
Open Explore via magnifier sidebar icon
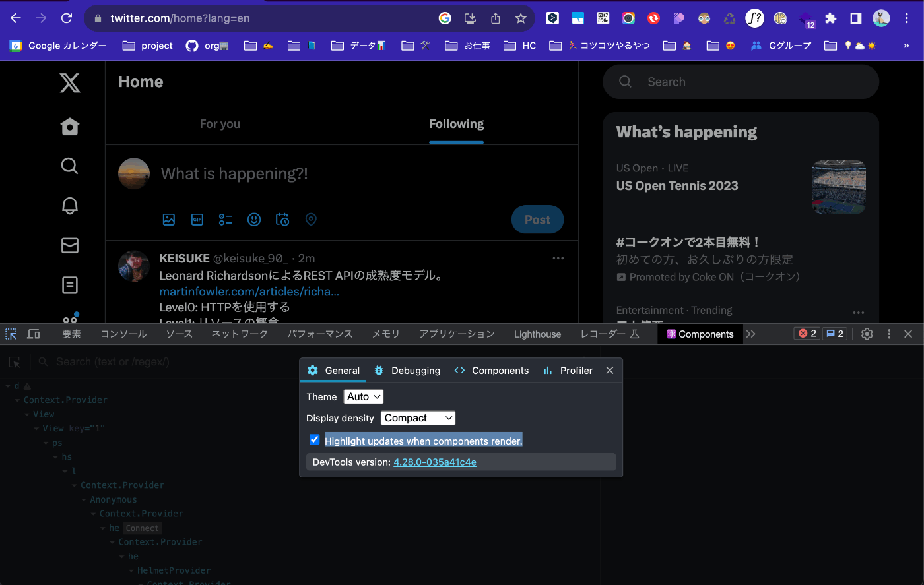coord(70,166)
